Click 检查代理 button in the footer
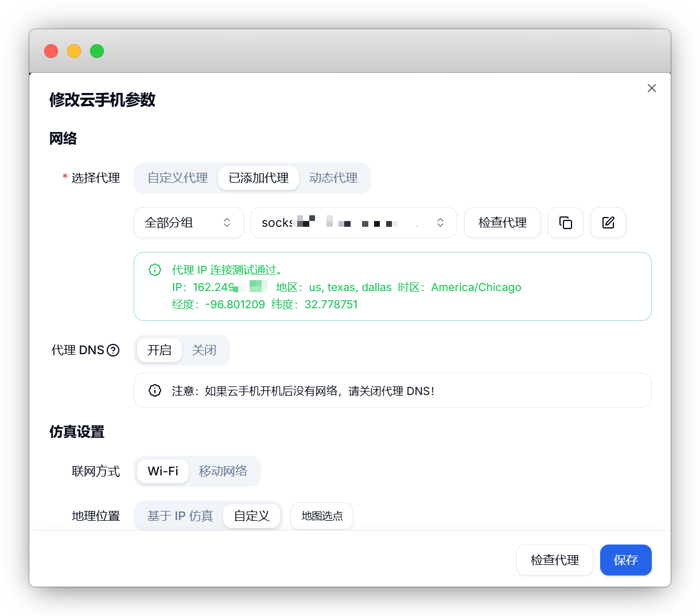700x616 pixels. pyautogui.click(x=554, y=560)
